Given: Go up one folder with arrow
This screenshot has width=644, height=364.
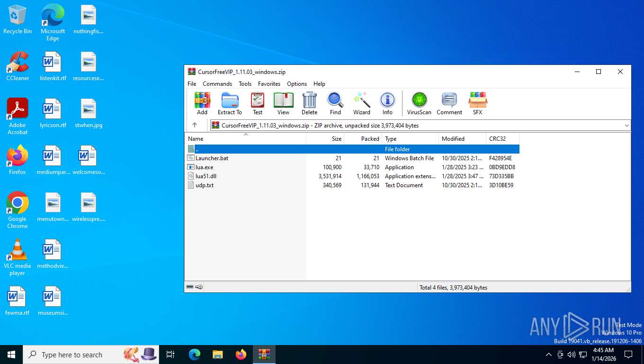Looking at the screenshot, I should click(195, 125).
